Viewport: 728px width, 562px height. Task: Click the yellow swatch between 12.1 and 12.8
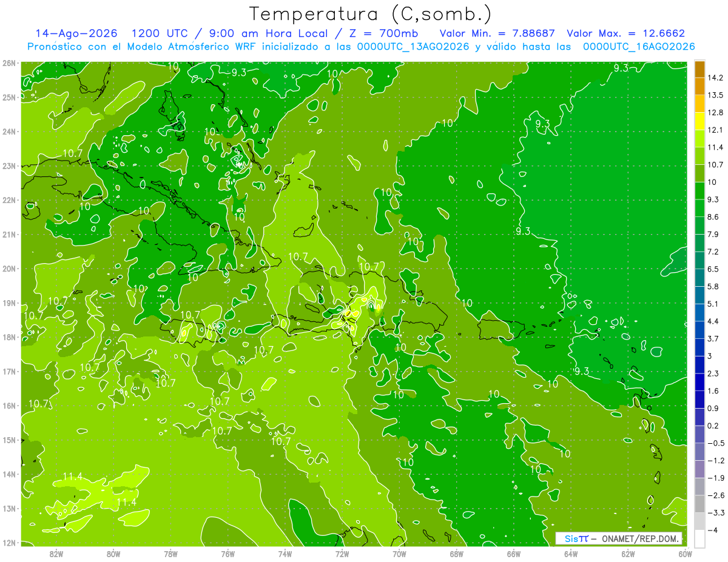[699, 121]
